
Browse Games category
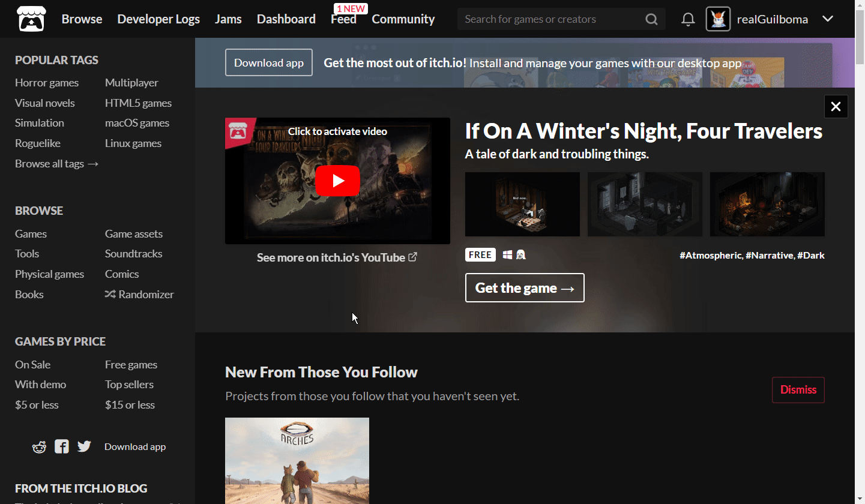click(31, 234)
